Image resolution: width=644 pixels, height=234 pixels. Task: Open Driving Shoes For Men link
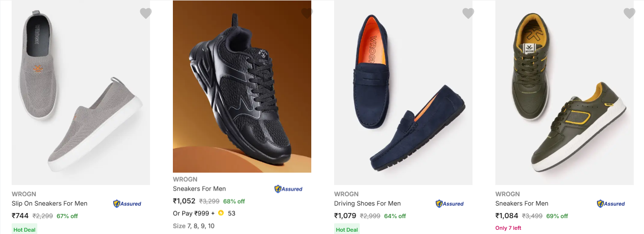(x=367, y=203)
